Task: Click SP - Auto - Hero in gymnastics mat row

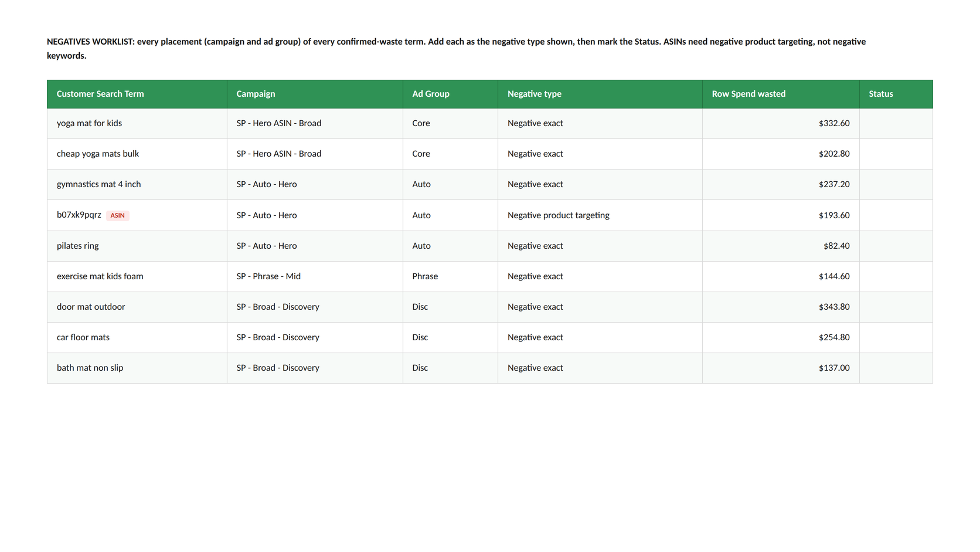Action: pos(267,184)
